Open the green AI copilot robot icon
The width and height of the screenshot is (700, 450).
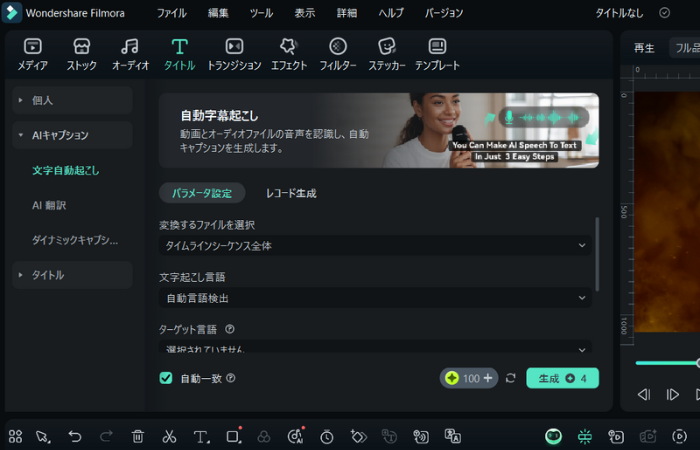pos(554,436)
